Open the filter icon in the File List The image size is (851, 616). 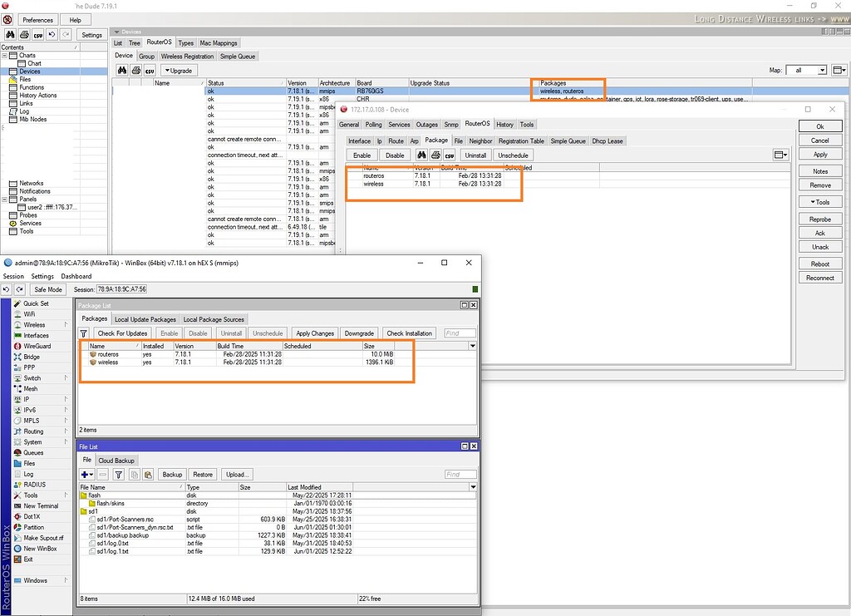119,475
